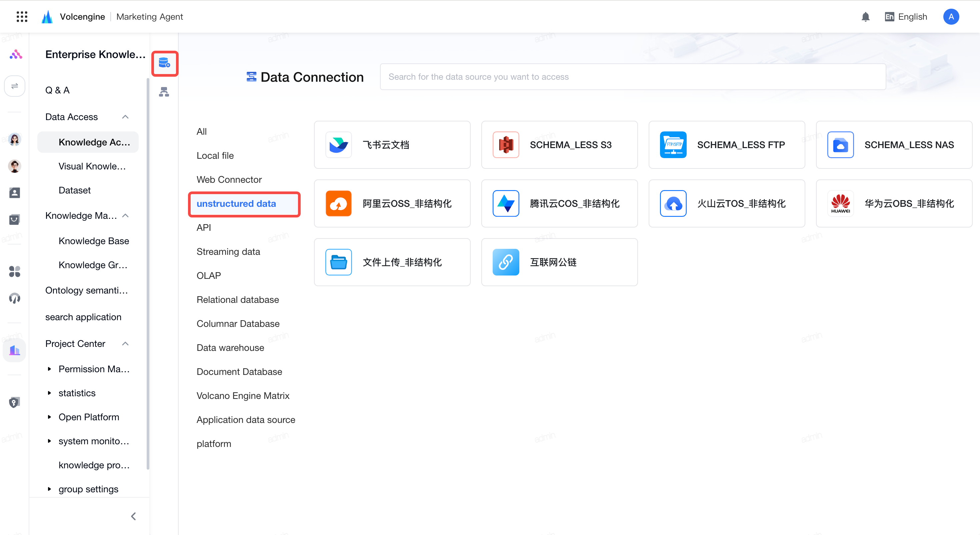The image size is (980, 535).
Task: Open the 飞书云文档 connector card
Action: [x=392, y=145]
